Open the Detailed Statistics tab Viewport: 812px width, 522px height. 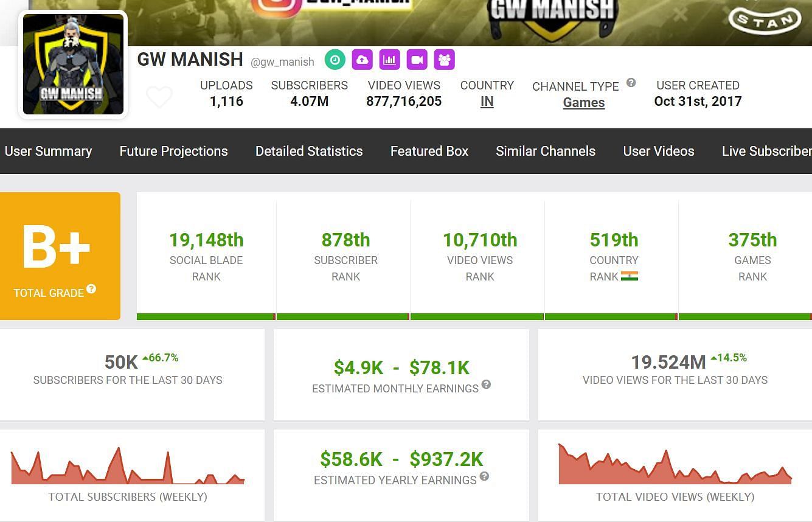pos(309,151)
